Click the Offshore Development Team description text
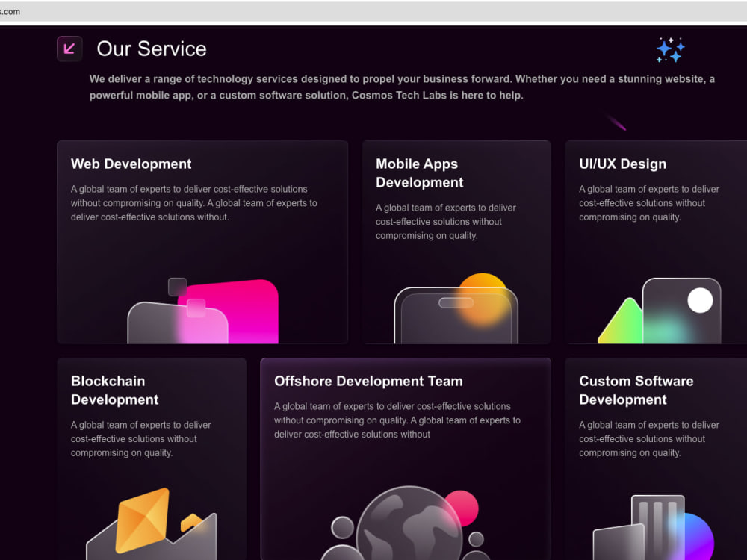Screen dimensions: 747x560 [397, 420]
